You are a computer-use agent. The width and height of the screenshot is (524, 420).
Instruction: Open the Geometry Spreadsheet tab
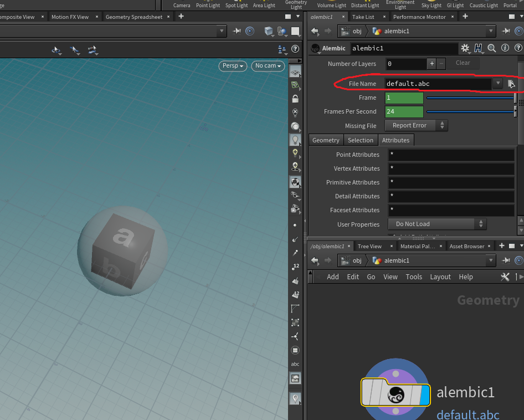click(134, 17)
